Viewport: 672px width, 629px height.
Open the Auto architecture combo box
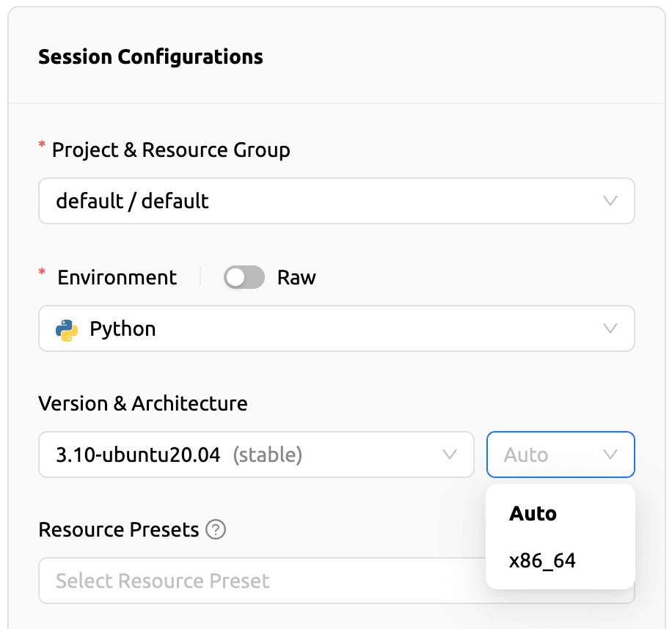pyautogui.click(x=560, y=455)
